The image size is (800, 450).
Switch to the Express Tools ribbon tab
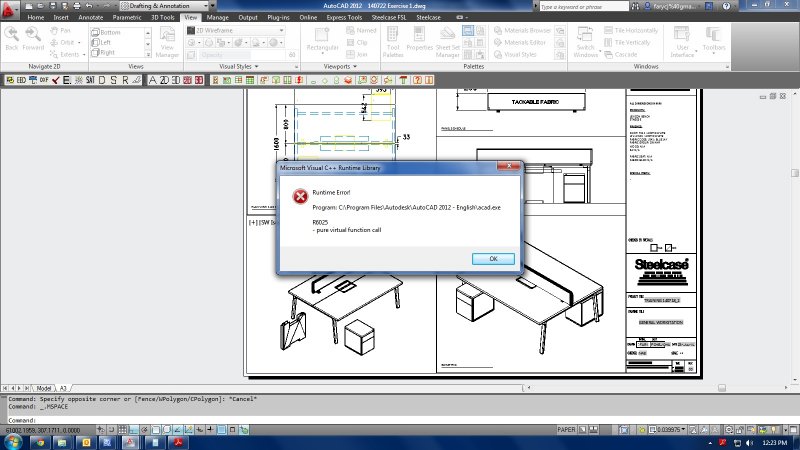(x=344, y=17)
